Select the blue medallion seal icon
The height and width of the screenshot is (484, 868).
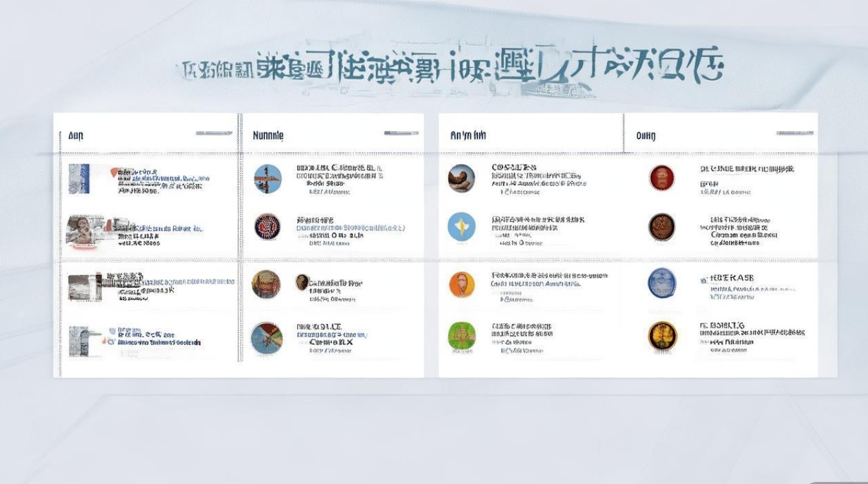click(662, 284)
